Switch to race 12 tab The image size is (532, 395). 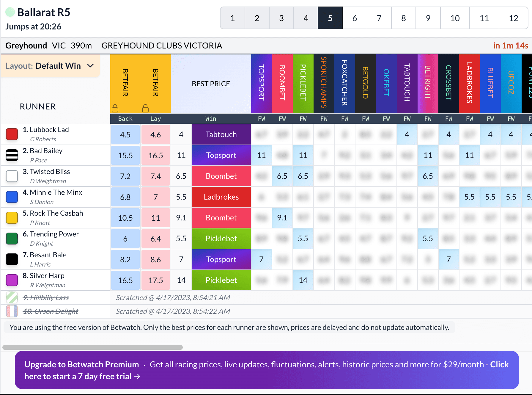point(513,18)
